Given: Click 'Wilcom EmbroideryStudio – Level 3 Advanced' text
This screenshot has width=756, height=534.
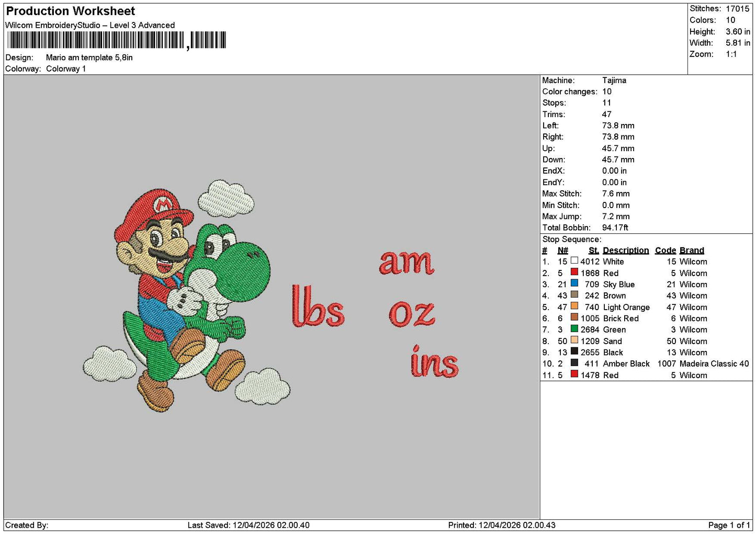Looking at the screenshot, I should 90,25.
